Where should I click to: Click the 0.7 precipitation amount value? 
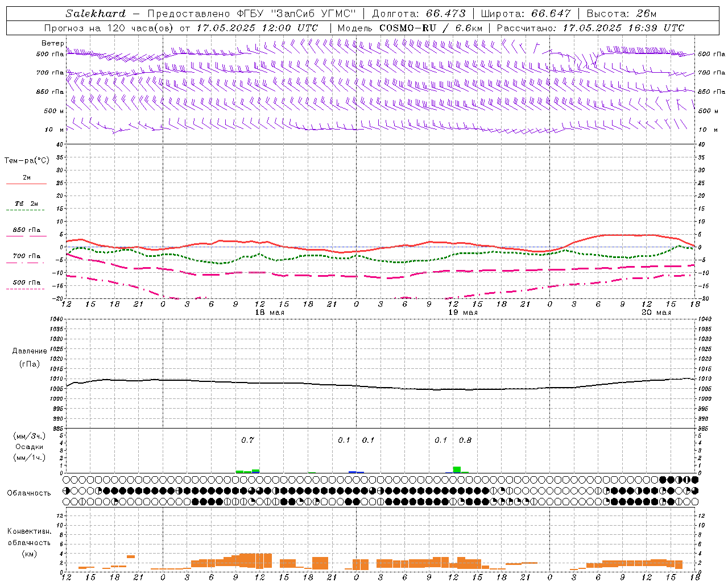pyautogui.click(x=247, y=440)
